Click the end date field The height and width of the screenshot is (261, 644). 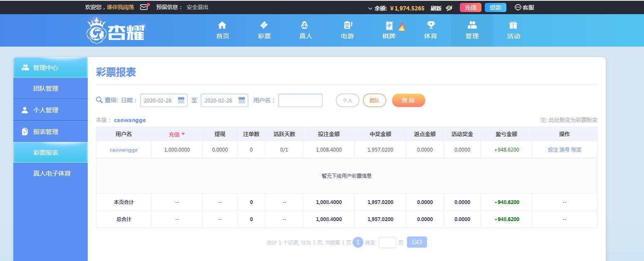pyautogui.click(x=225, y=100)
